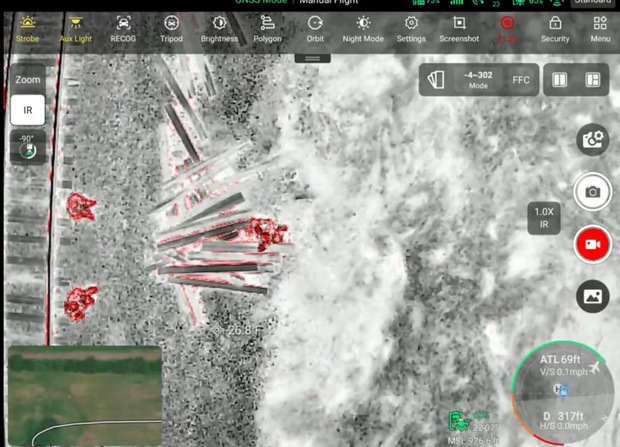This screenshot has width=620, height=447.
Task: Tap the V/S 0.1mph speed readout
Action: pos(563,372)
